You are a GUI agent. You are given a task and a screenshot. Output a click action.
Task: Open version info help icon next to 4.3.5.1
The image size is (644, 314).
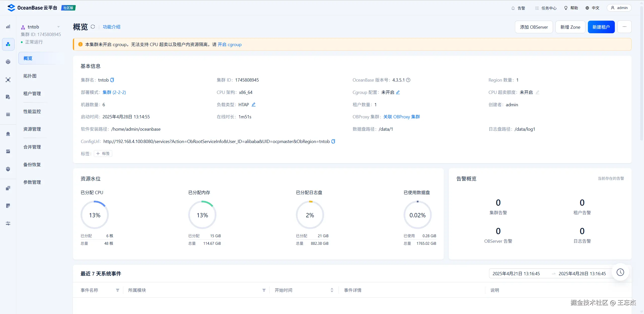[408, 80]
